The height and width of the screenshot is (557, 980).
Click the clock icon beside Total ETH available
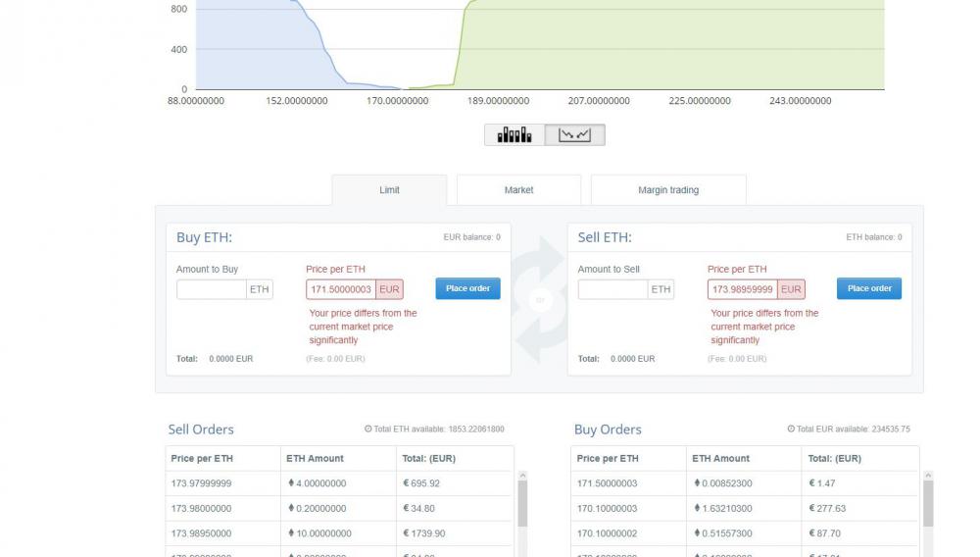367,430
